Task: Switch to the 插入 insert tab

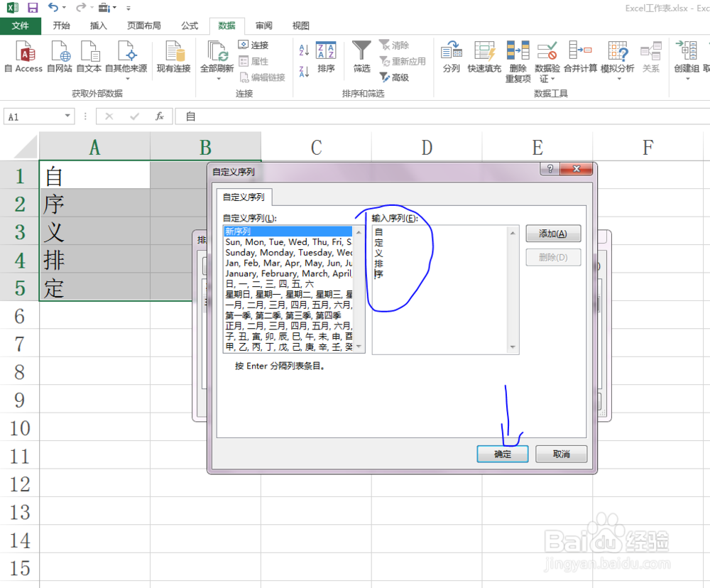Action: (x=98, y=26)
